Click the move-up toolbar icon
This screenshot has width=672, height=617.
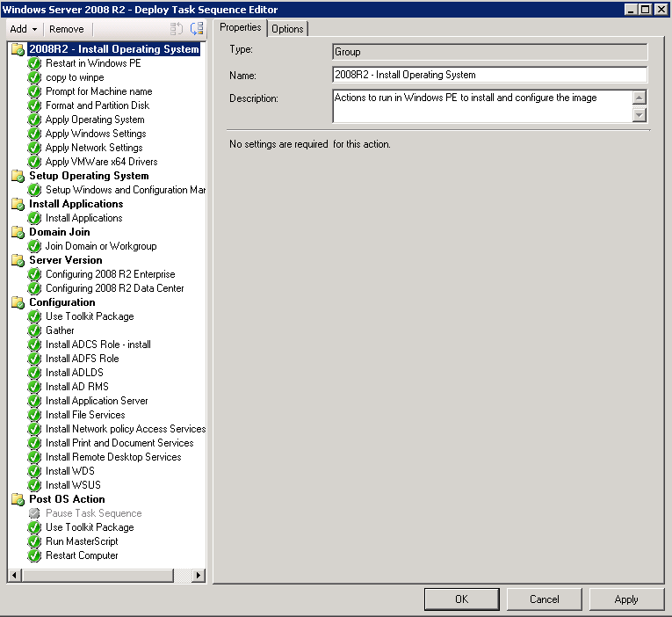point(177,29)
